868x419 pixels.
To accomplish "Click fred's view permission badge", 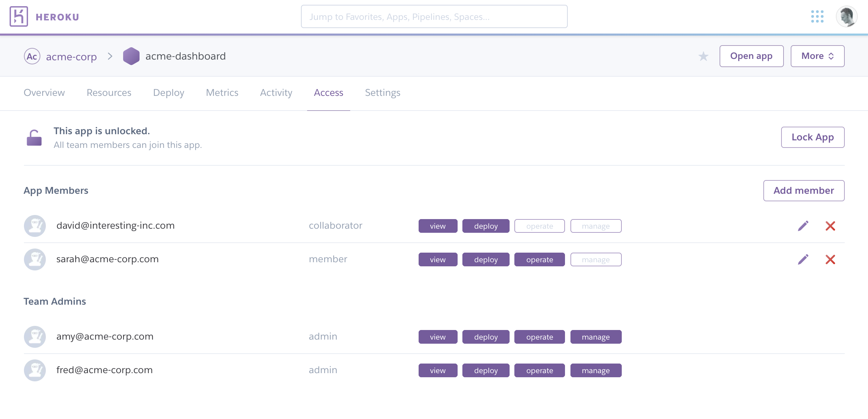I will 438,370.
